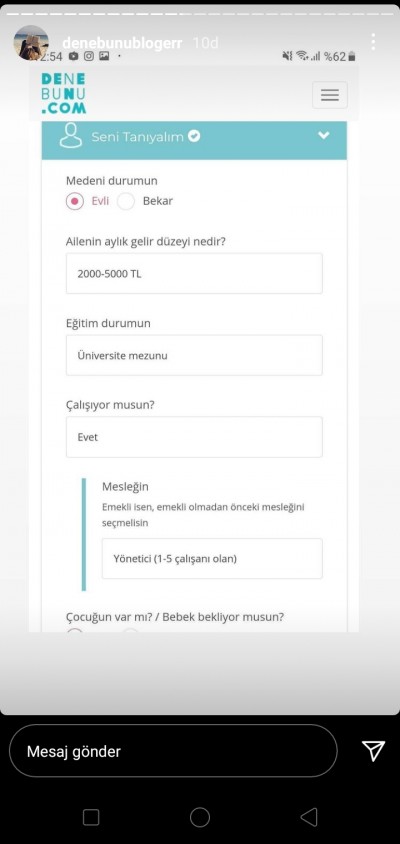
Task: Tap the send/share paper plane icon
Action: (x=373, y=750)
